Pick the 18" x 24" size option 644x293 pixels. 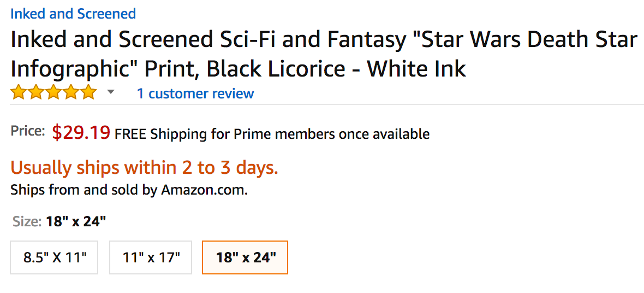[x=245, y=257]
